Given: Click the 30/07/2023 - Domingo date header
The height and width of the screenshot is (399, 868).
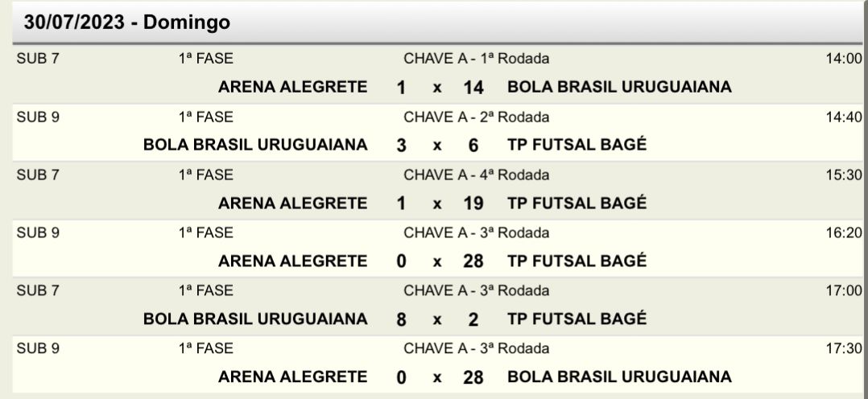Looking at the screenshot, I should (x=126, y=23).
